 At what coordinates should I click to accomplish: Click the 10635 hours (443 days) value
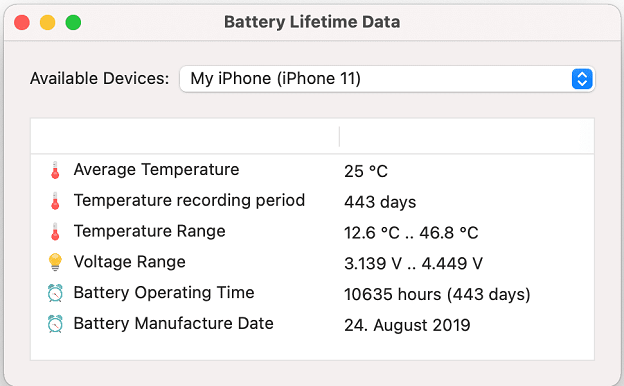click(437, 294)
